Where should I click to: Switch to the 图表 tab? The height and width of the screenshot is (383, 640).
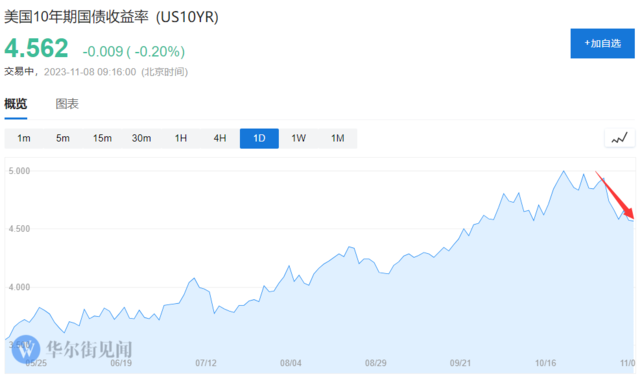(x=67, y=104)
